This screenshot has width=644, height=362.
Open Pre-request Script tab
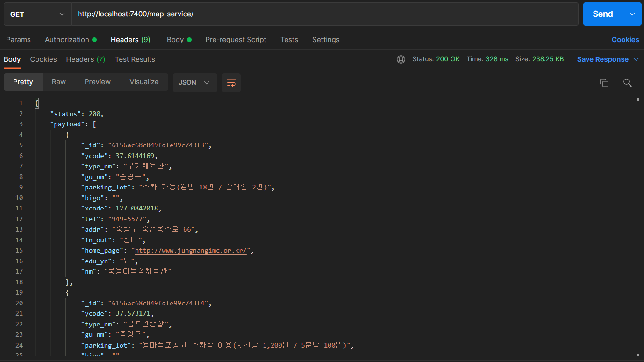point(236,40)
